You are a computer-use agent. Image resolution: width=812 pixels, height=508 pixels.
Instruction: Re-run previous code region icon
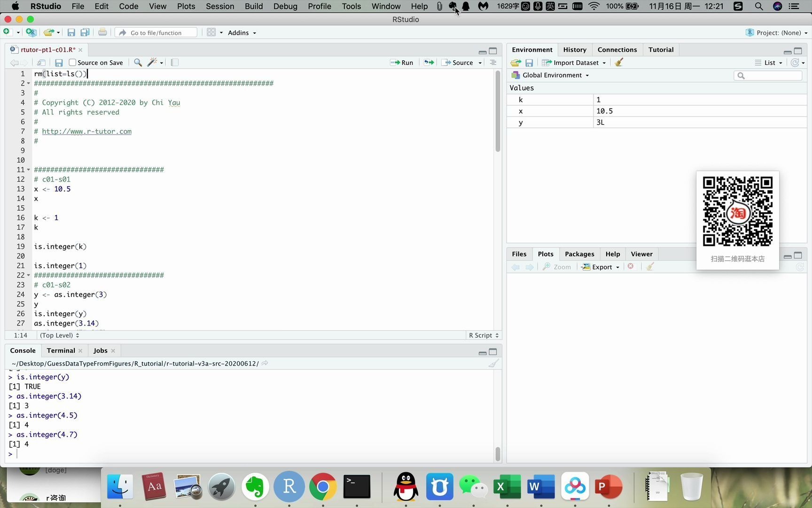pyautogui.click(x=429, y=63)
